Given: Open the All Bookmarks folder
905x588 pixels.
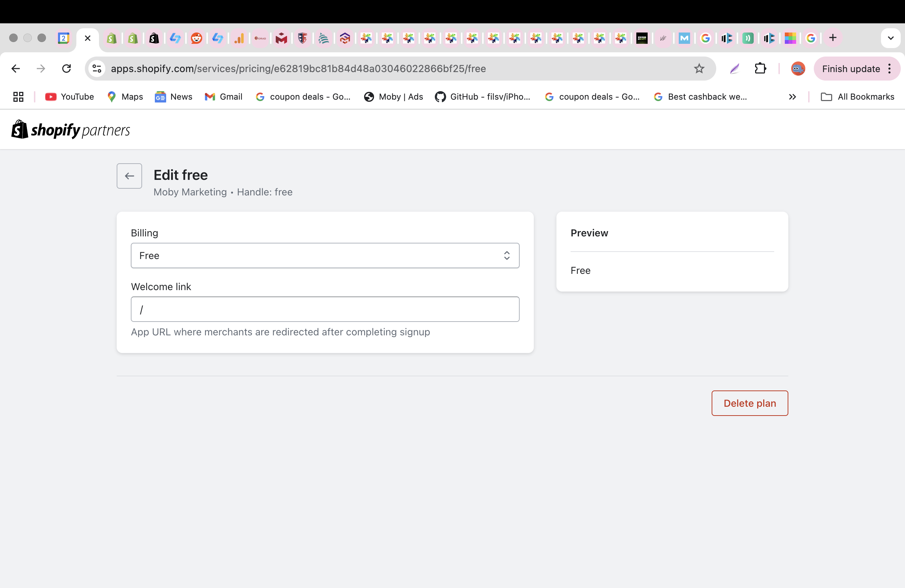Looking at the screenshot, I should point(858,97).
